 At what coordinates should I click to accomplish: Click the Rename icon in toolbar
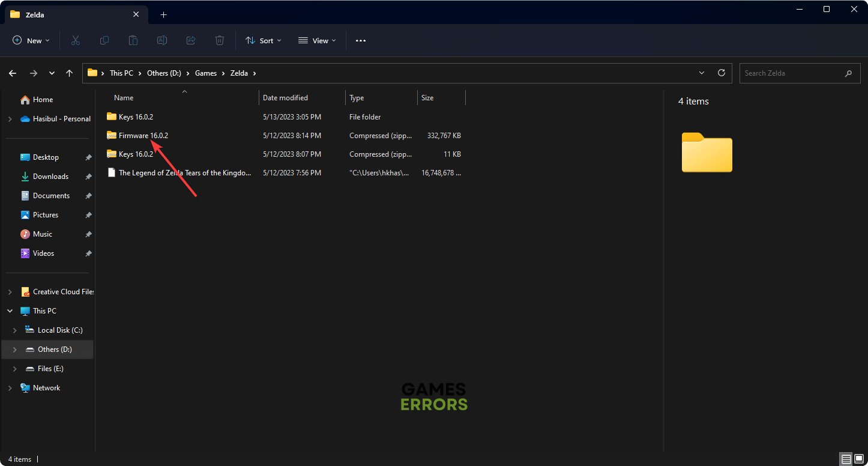pos(162,40)
